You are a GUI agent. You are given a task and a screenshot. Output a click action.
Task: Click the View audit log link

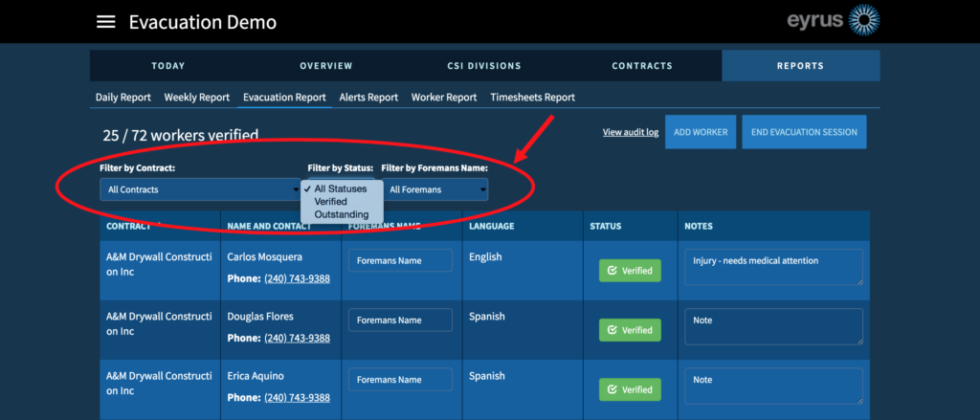631,132
